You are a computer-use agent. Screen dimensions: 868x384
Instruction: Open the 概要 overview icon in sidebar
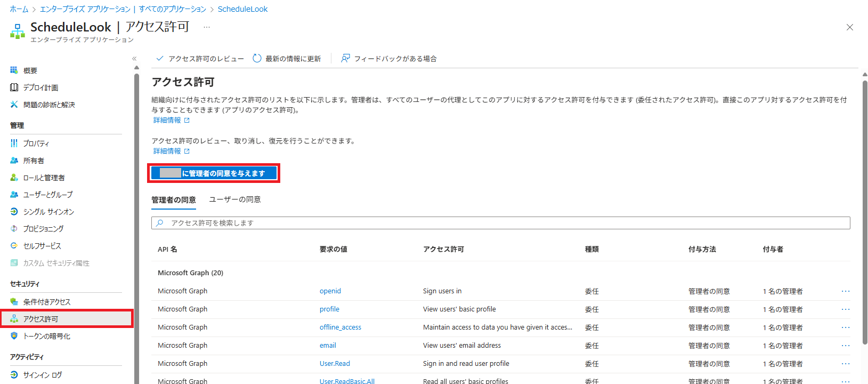[14, 70]
